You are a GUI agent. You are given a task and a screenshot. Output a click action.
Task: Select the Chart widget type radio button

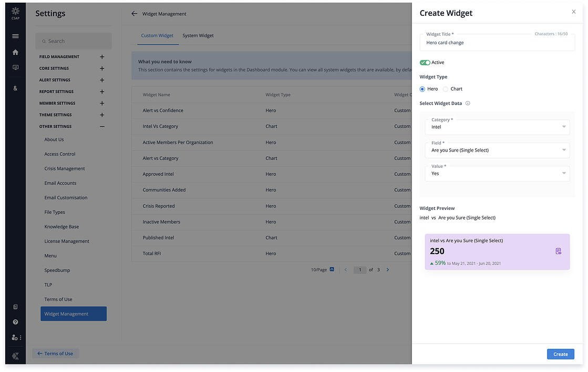[446, 89]
